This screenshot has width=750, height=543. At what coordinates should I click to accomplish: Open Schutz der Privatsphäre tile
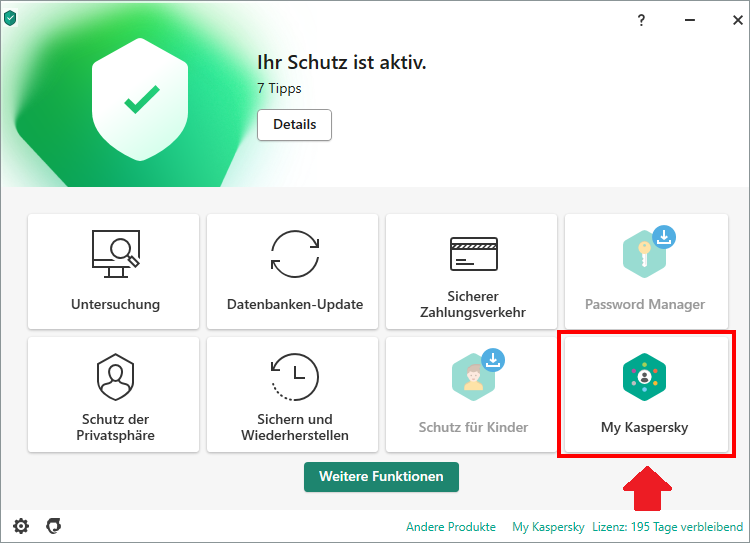pos(115,394)
